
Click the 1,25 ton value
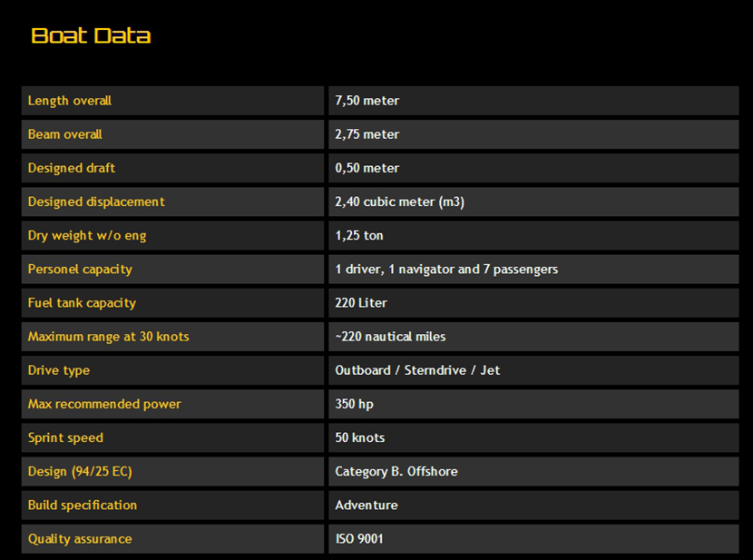tap(359, 235)
